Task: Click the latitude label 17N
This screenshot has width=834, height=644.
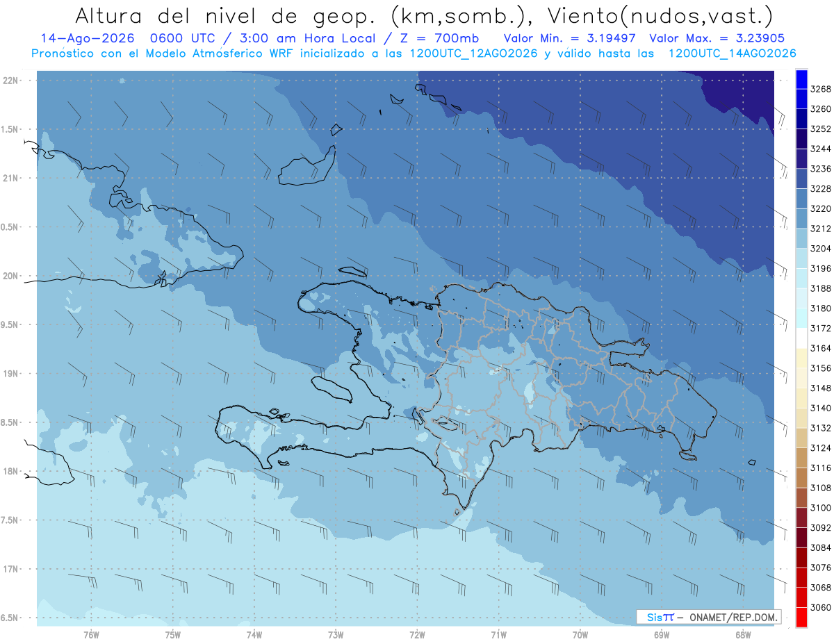Action: (x=10, y=569)
